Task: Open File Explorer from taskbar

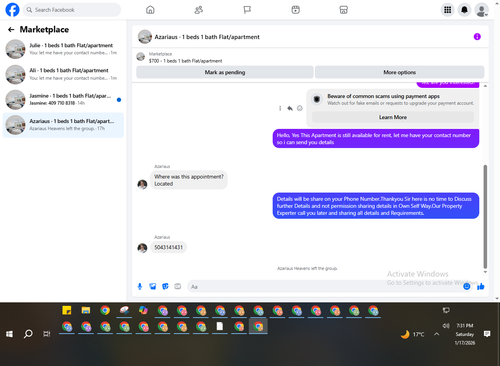Action: click(86, 310)
